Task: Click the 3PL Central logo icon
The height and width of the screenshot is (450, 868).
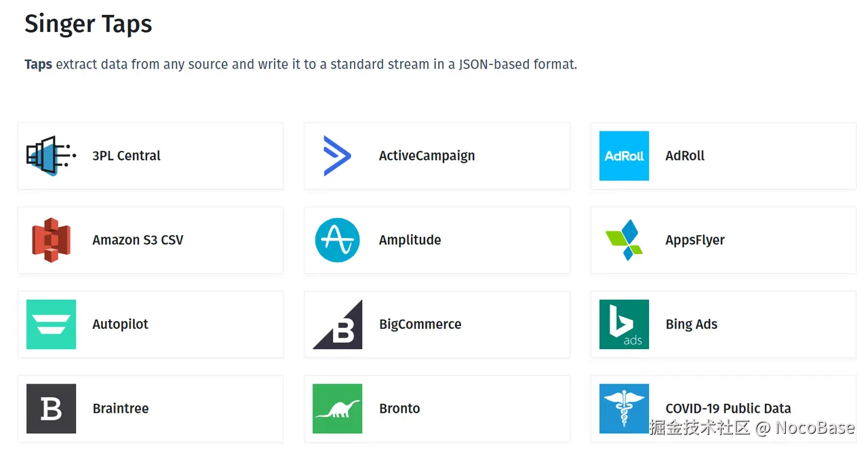Action: [51, 156]
